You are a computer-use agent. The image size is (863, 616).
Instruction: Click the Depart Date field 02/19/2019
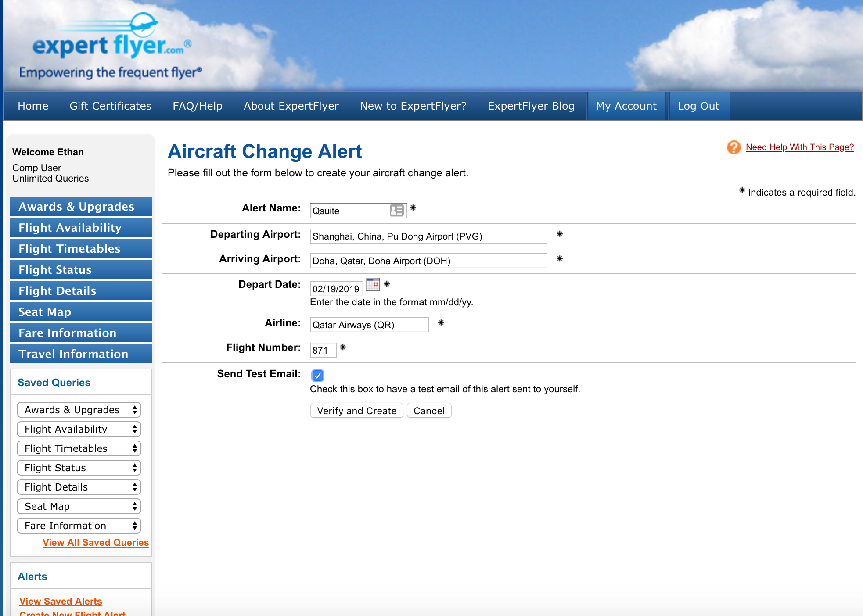pos(336,289)
